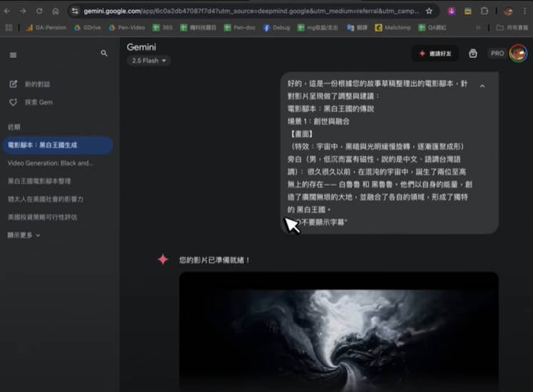This screenshot has height=392, width=533.
Task: Click the 您的影片已準備就緒 message text
Action: coord(215,260)
